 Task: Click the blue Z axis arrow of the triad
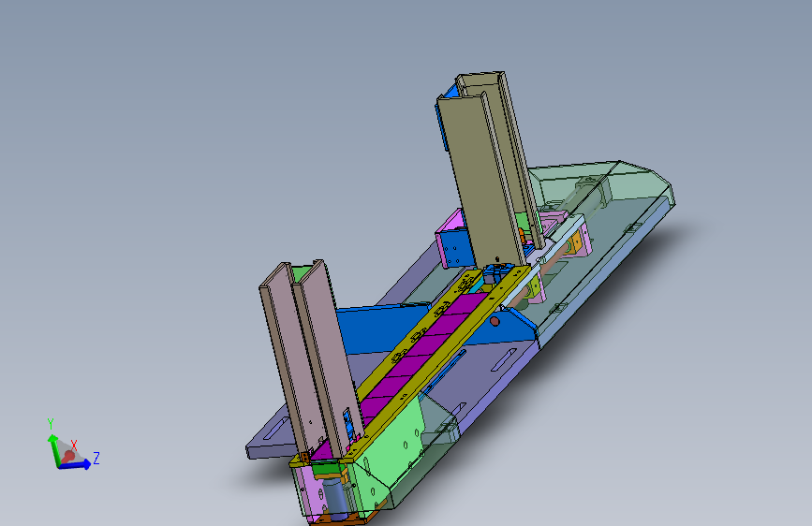pyautogui.click(x=76, y=465)
